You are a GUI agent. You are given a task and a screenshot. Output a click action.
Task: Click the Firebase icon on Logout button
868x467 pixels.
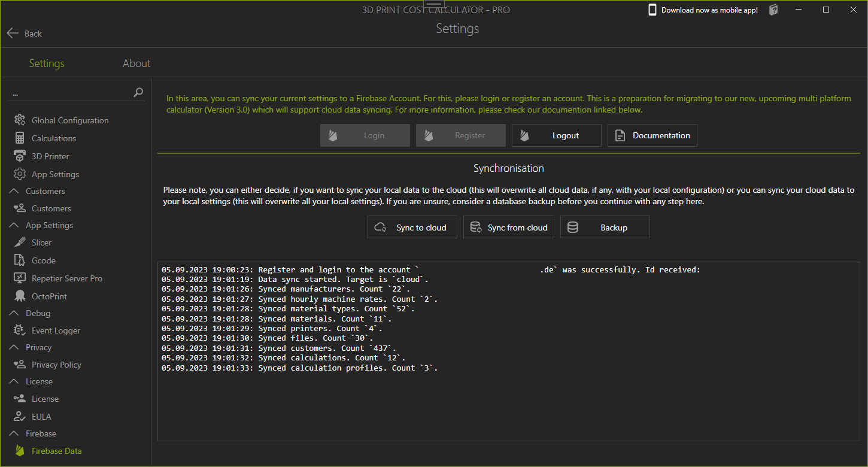pos(524,135)
